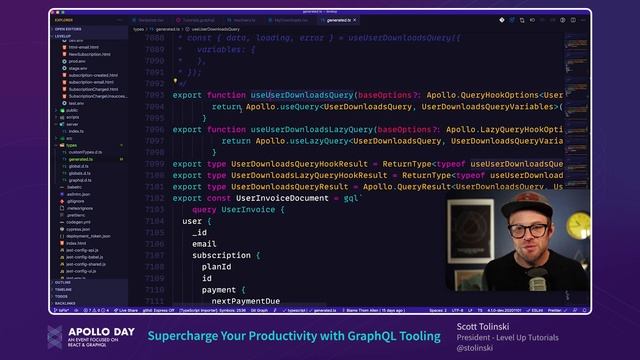Open SubscriptionChanged.html file
Image resolution: width=640 pixels, height=360 pixels.
(x=93, y=89)
